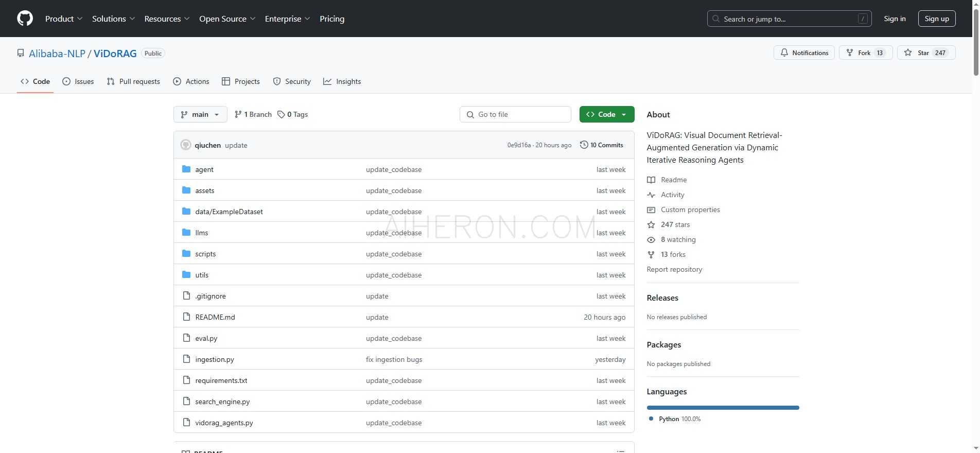Image resolution: width=980 pixels, height=453 pixels.
Task: Open the 0e9d16a commit hash link
Action: 519,145
